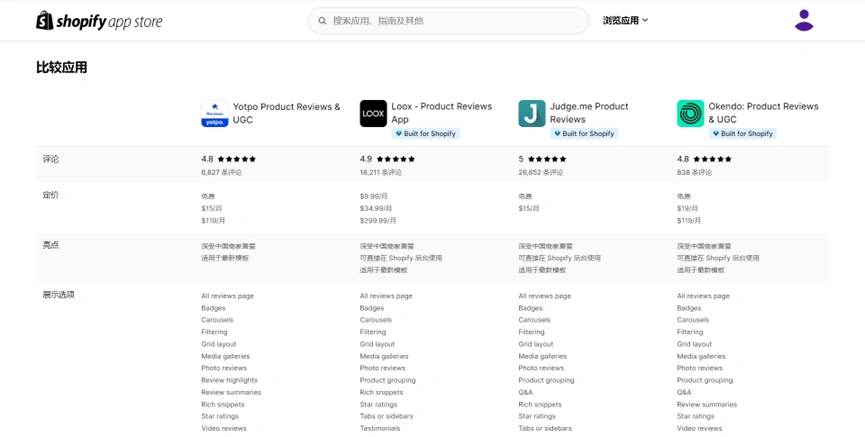Click Built for Shopify badge under Loox

(x=425, y=134)
